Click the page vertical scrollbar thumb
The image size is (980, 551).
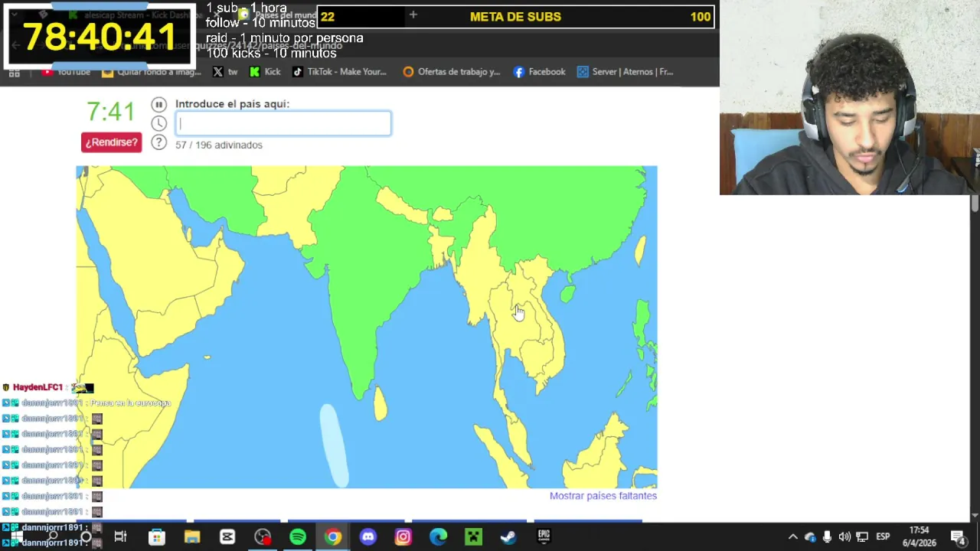(x=975, y=204)
